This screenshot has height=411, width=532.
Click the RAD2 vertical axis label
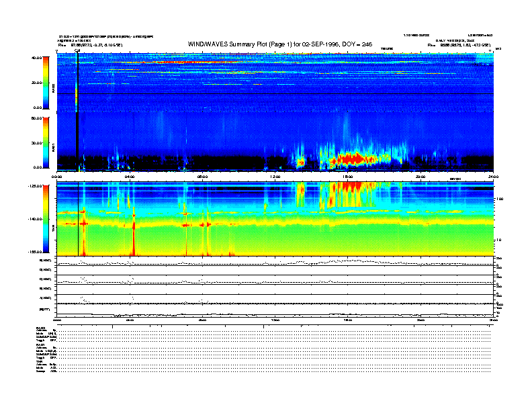pyautogui.click(x=53, y=88)
